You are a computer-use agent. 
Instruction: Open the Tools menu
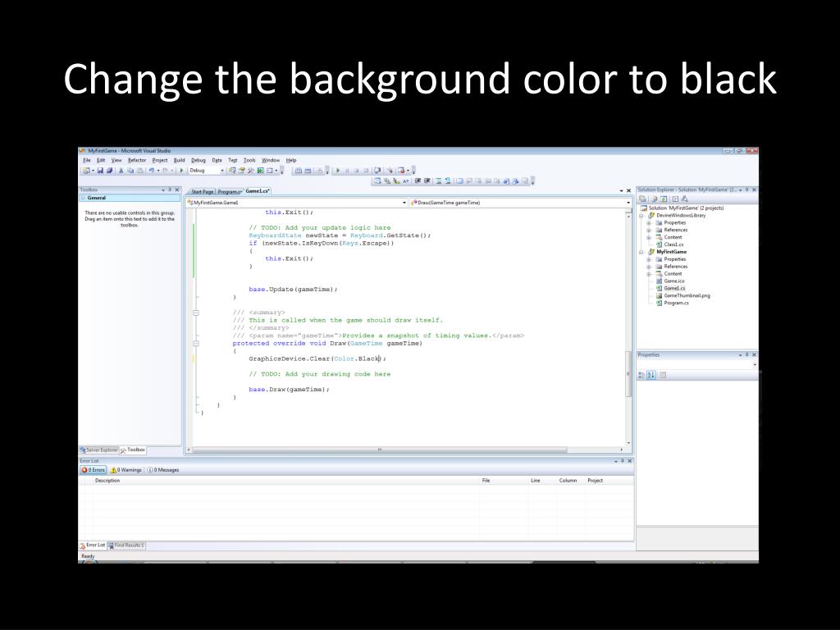pyautogui.click(x=249, y=160)
